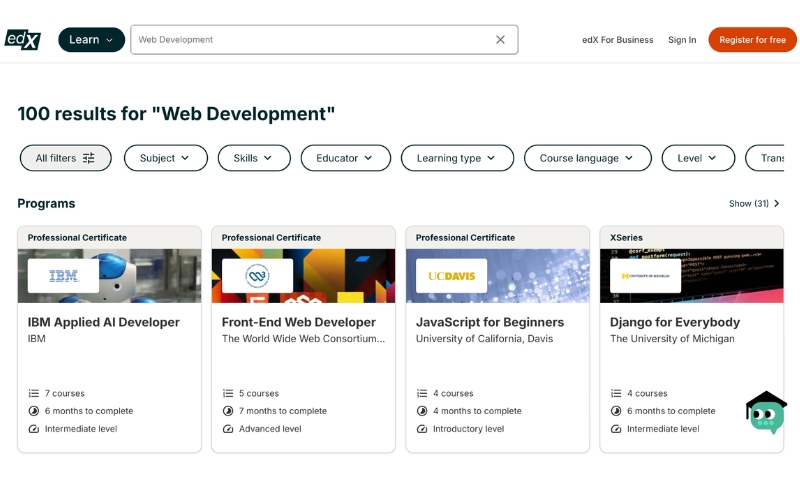Click the clock icon on IBM Applied AI card
This screenshot has height=500, width=800.
[34, 411]
